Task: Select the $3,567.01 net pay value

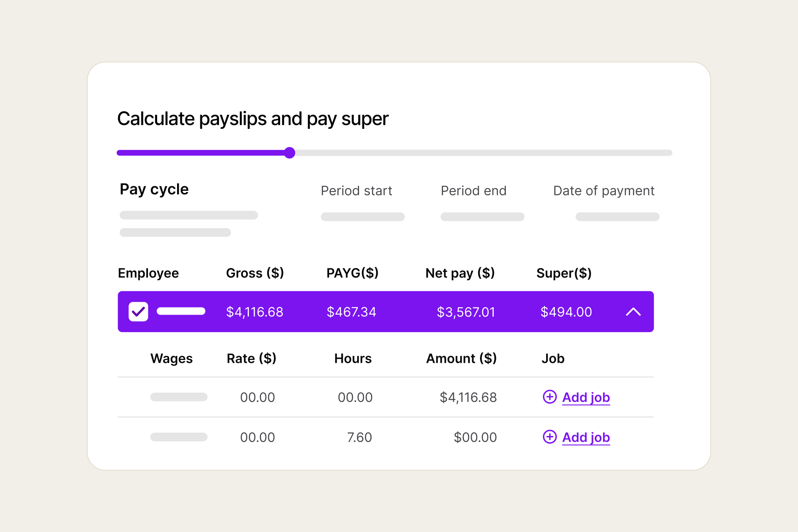Action: [x=466, y=312]
